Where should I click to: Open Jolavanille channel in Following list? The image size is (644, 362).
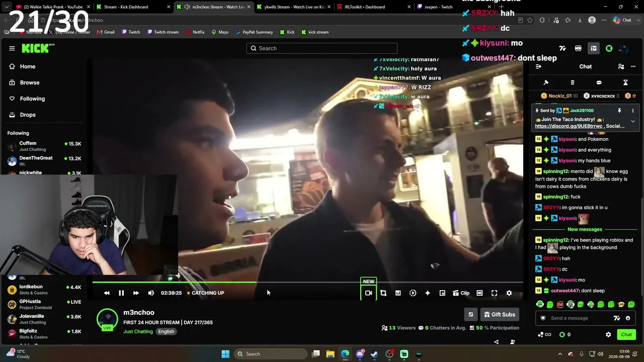(44, 319)
